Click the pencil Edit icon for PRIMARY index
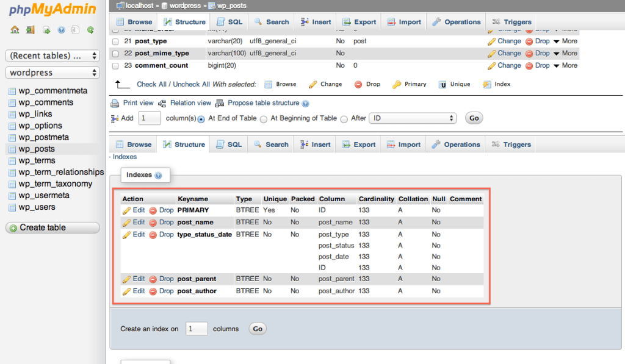The image size is (625, 364). tap(127, 210)
